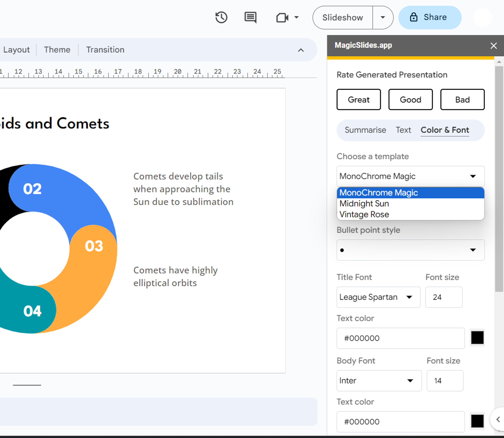The image size is (504, 438).
Task: Click the sidebar scrollbar thumb
Action: (499, 179)
